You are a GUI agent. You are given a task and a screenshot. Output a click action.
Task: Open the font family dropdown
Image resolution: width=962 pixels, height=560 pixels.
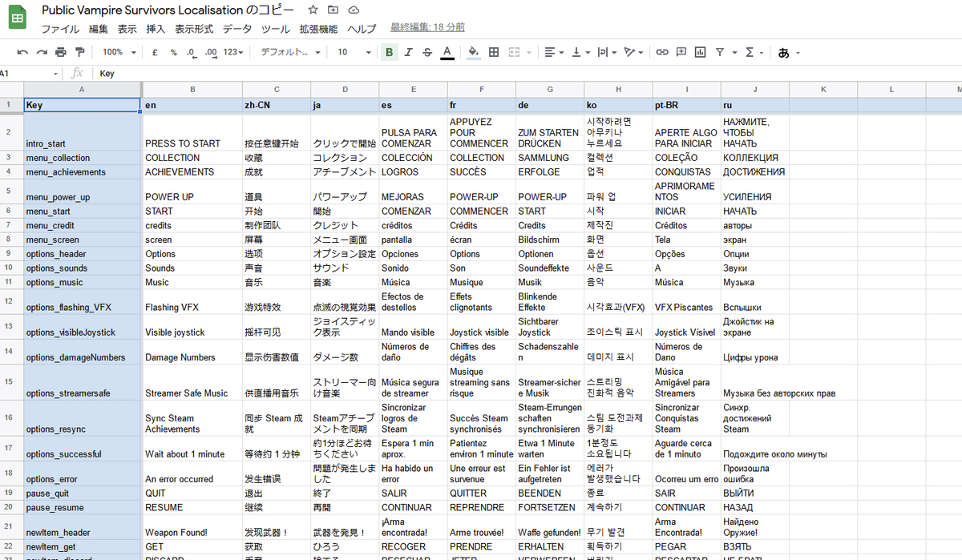(290, 52)
